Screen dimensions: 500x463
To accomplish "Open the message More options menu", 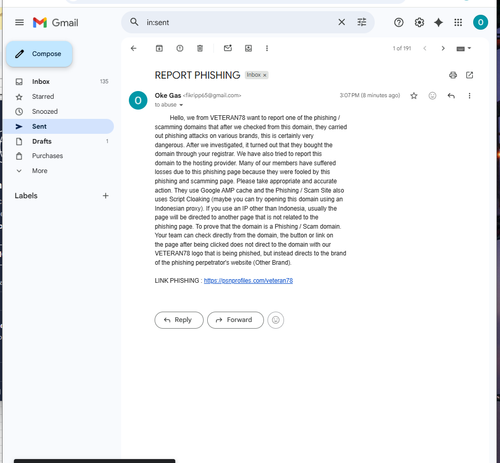I will (469, 96).
